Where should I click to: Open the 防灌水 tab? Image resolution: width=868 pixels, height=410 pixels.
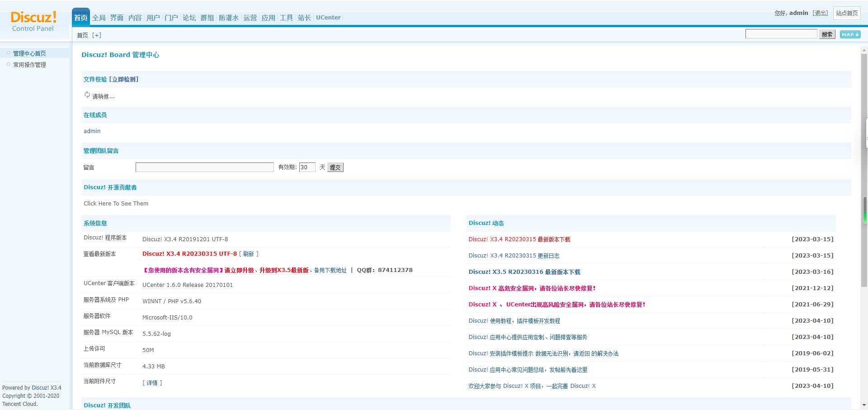coord(229,18)
